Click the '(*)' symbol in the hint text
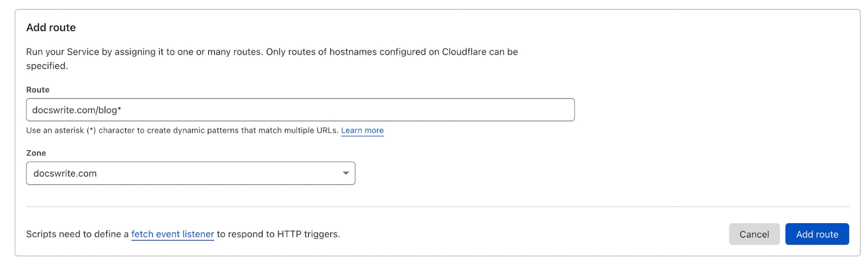The image size is (868, 264). click(91, 130)
